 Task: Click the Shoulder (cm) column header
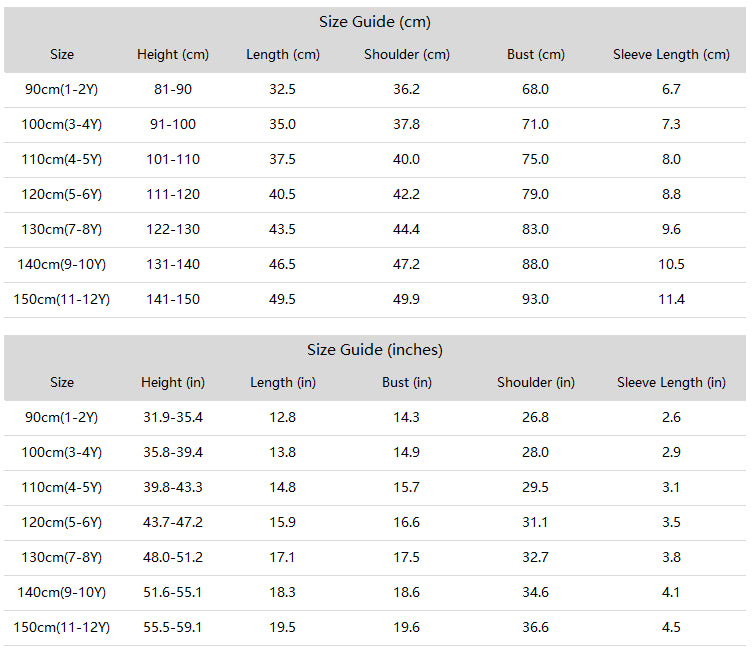coord(407,55)
